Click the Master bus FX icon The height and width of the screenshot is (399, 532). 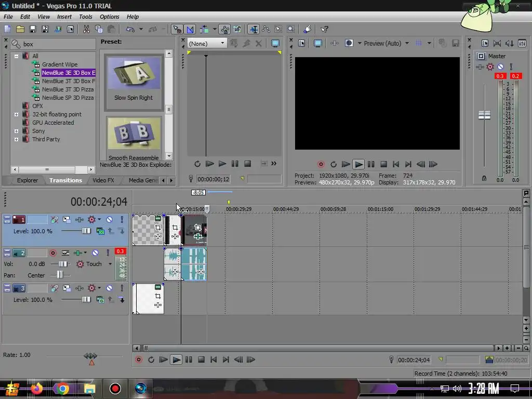(x=480, y=67)
